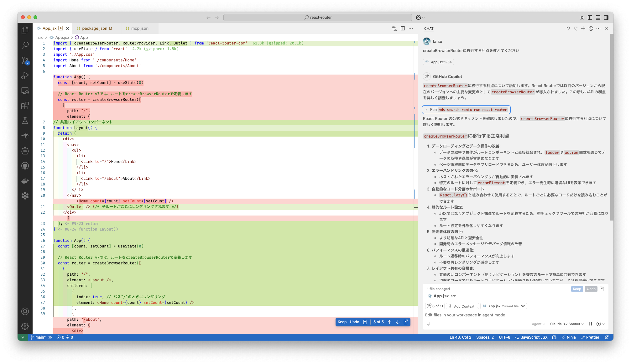This screenshot has width=631, height=364.
Task: Open the Extensions view icon
Action: [x=25, y=106]
